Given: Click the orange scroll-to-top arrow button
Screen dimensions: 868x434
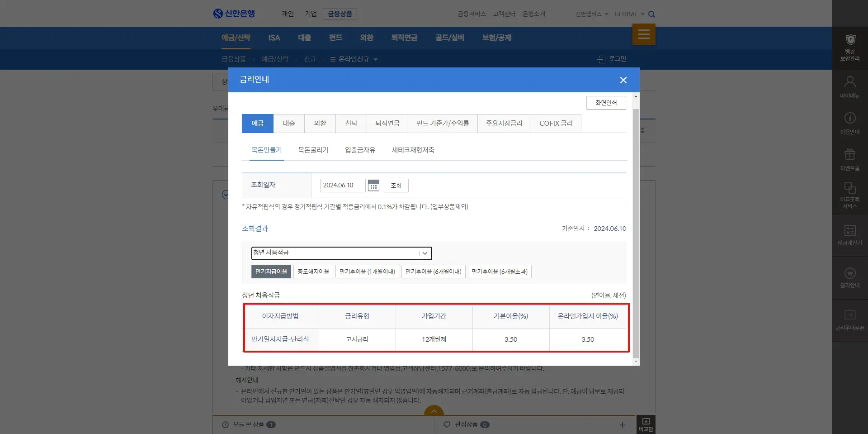Looking at the screenshot, I should 434,410.
